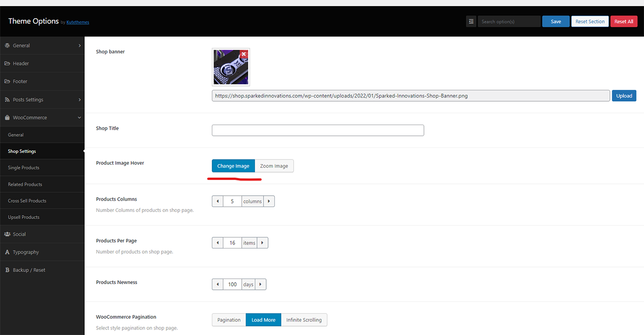This screenshot has height=335, width=644.
Task: Decrease Products Newness days with left arrow
Action: click(217, 284)
